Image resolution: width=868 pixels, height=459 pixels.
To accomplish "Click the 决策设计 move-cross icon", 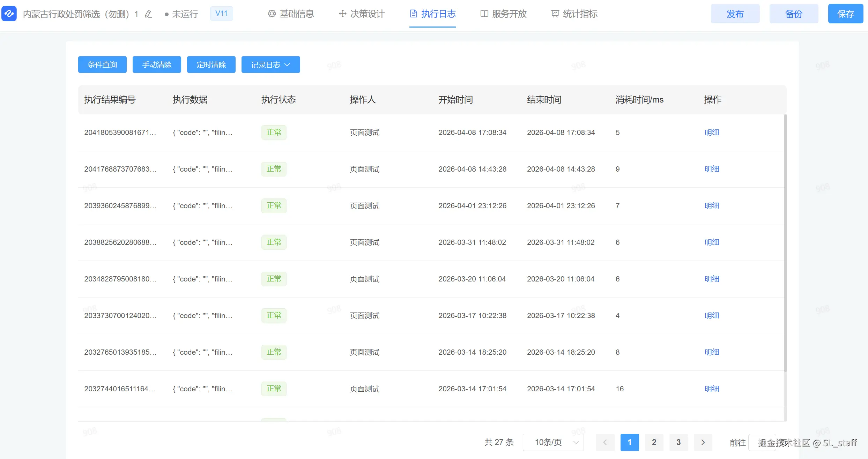I will pyautogui.click(x=342, y=14).
